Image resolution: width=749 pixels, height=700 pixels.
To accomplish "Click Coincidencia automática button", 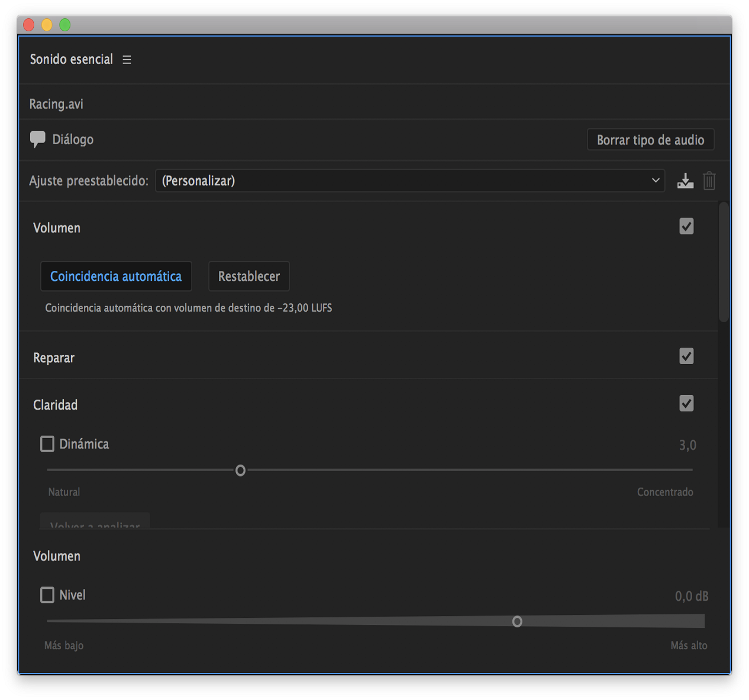I will 116,276.
